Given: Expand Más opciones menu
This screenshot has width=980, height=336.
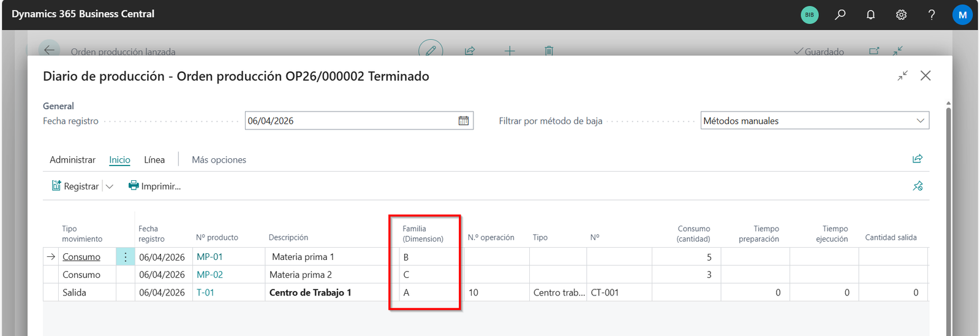Looking at the screenshot, I should (219, 160).
